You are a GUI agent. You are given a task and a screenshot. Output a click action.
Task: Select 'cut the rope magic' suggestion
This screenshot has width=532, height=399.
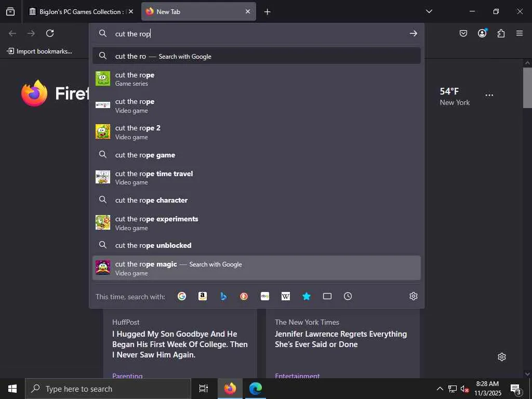257,268
